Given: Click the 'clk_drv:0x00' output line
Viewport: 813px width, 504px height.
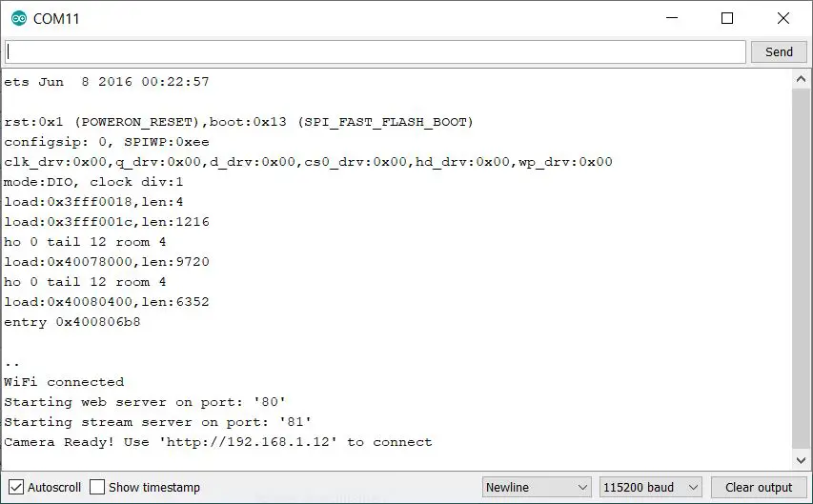Looking at the screenshot, I should 308,162.
